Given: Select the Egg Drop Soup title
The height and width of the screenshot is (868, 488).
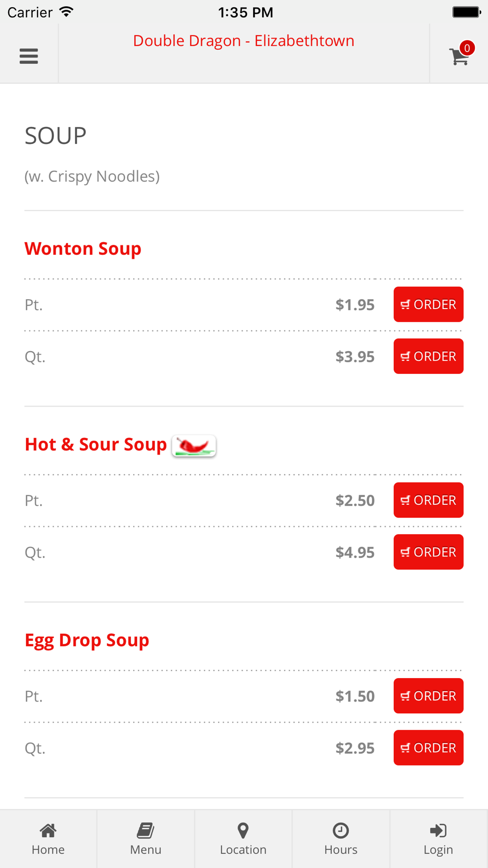Looking at the screenshot, I should coord(87,640).
